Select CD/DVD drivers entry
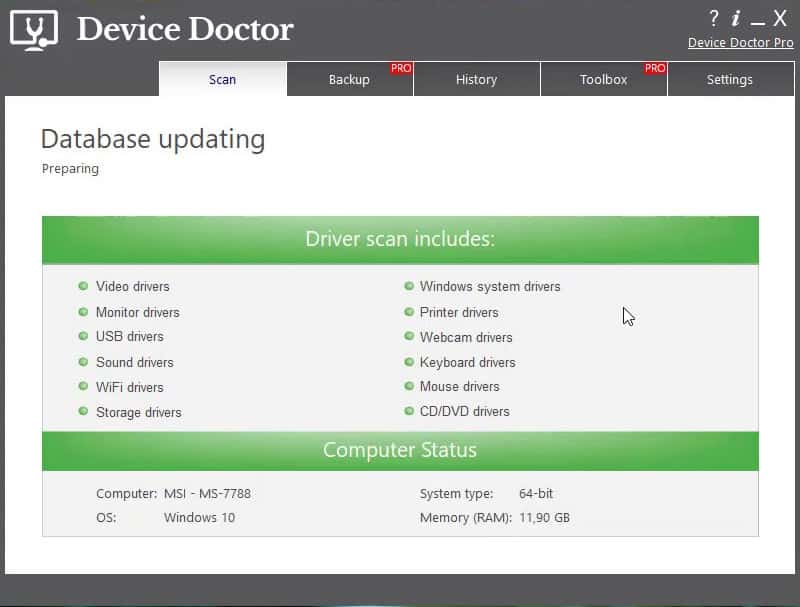This screenshot has width=800, height=607. pos(464,411)
